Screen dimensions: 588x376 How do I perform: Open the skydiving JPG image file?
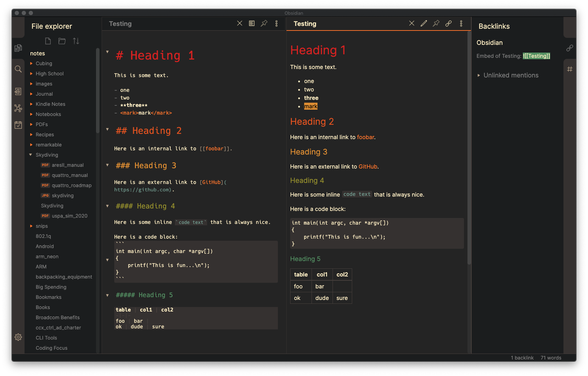tap(63, 196)
